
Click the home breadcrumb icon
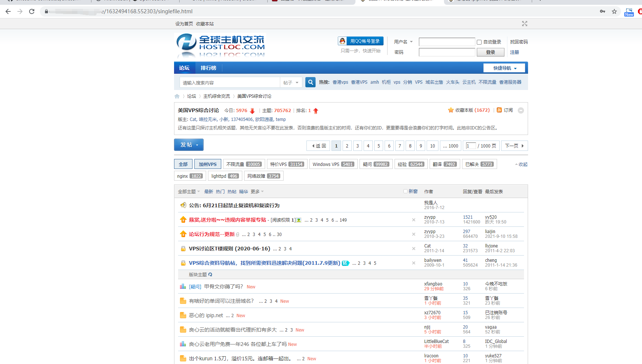[x=177, y=96]
